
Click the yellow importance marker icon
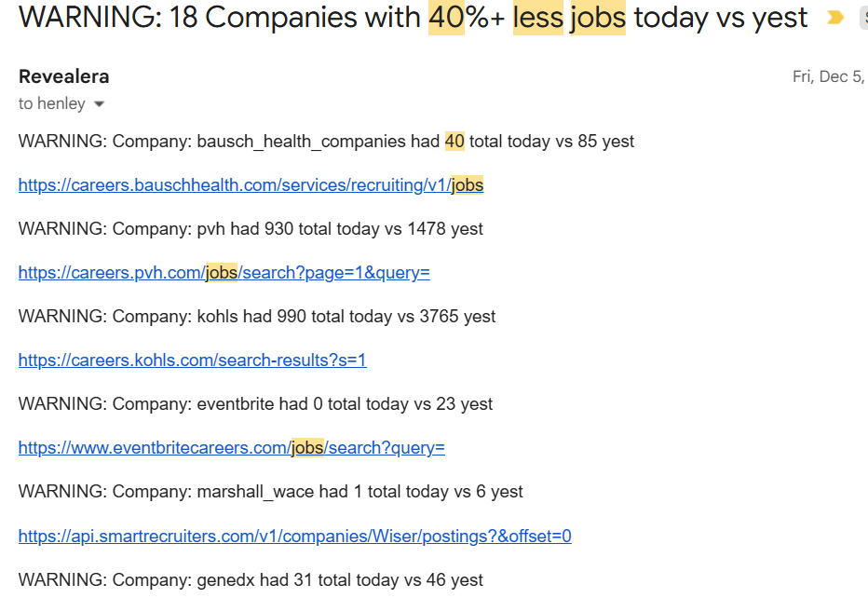pos(835,18)
